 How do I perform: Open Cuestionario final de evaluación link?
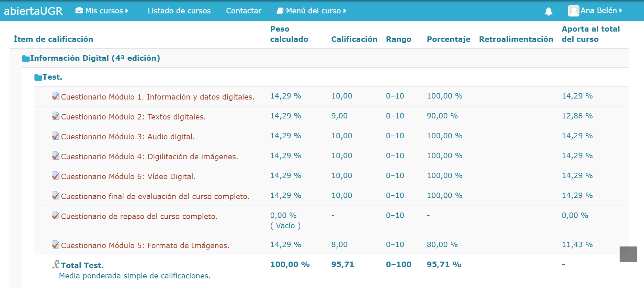155,196
